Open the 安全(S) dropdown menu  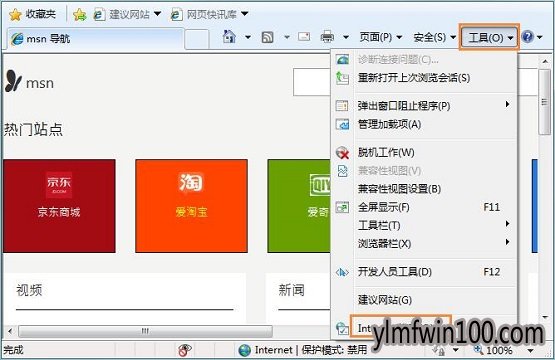pos(434,37)
